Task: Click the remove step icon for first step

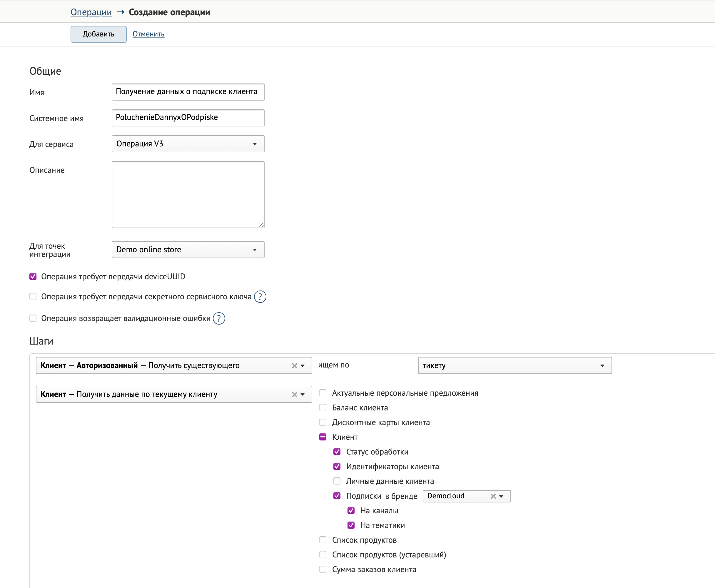Action: 293,365
